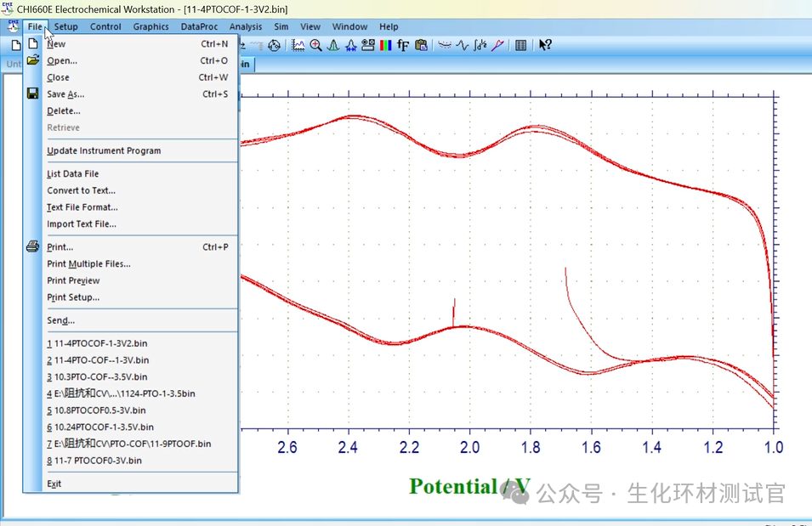Click the wave derivative toolbar icon
Viewport: 812px width, 526px height.
tap(463, 46)
